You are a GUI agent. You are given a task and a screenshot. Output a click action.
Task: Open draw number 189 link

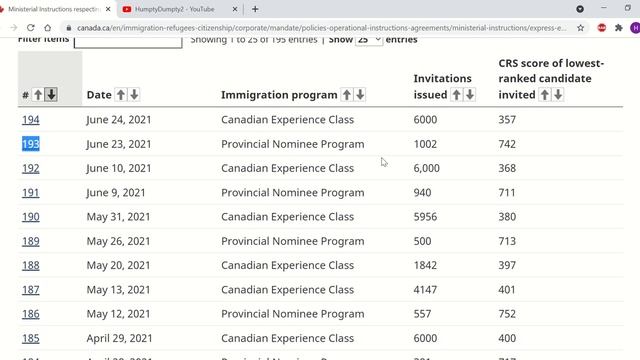tap(31, 241)
